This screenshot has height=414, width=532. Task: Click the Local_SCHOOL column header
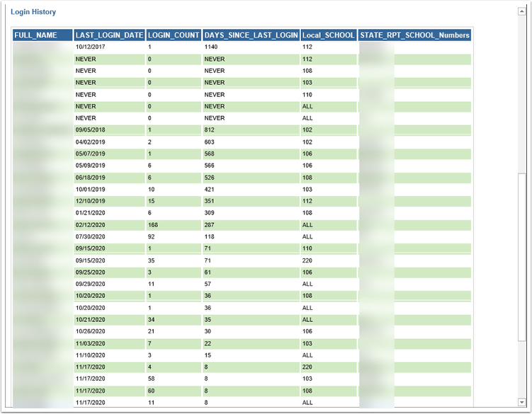(329, 35)
